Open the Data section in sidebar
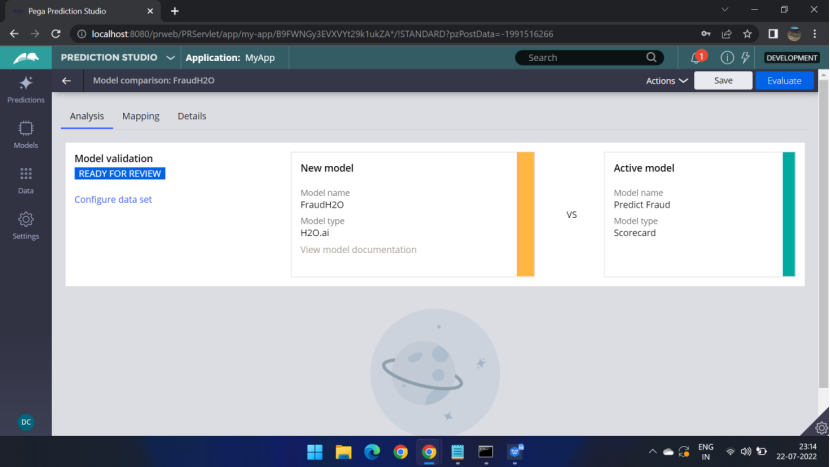 (25, 181)
